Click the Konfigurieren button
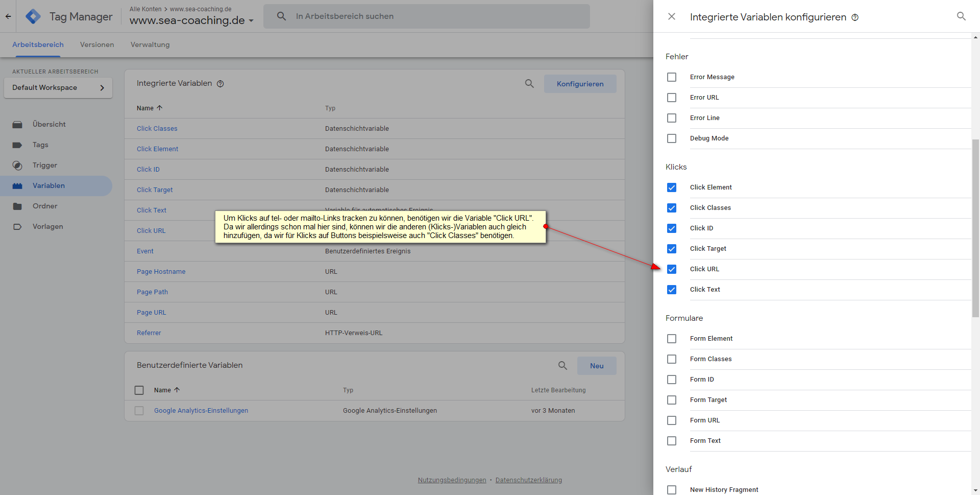This screenshot has height=495, width=980. click(x=580, y=84)
